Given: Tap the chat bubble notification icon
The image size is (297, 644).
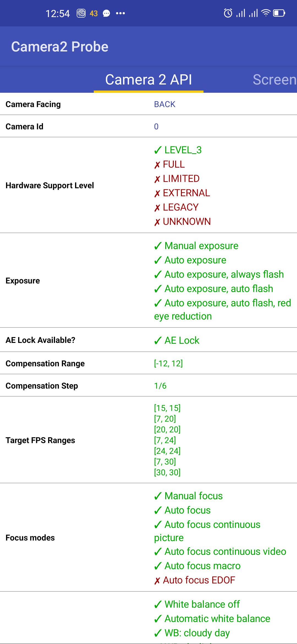Looking at the screenshot, I should (x=106, y=13).
